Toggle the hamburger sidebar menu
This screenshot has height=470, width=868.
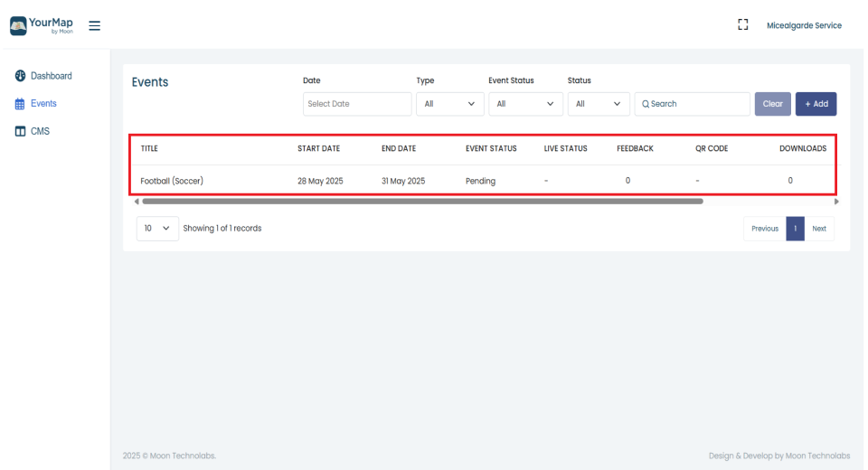(95, 25)
